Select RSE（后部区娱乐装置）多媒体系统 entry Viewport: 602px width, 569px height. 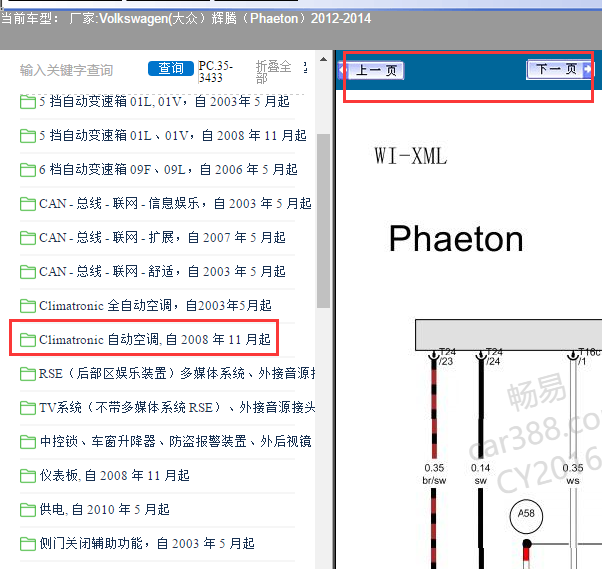(x=177, y=374)
